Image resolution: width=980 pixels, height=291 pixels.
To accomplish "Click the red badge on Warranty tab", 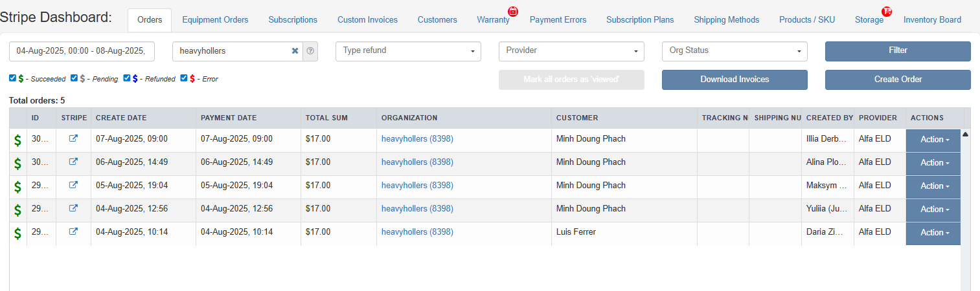I will [513, 11].
